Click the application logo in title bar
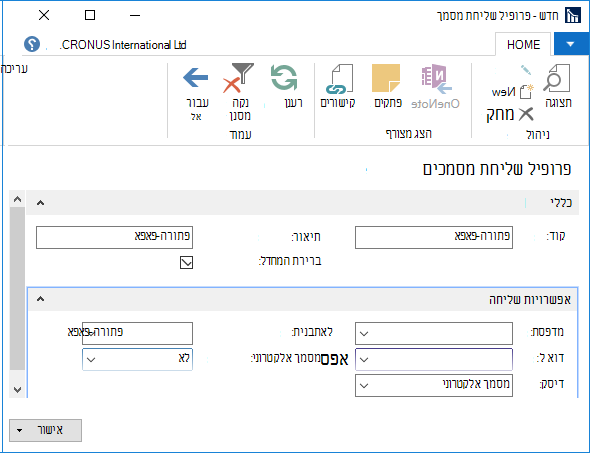This screenshot has height=454, width=590. pos(573,16)
